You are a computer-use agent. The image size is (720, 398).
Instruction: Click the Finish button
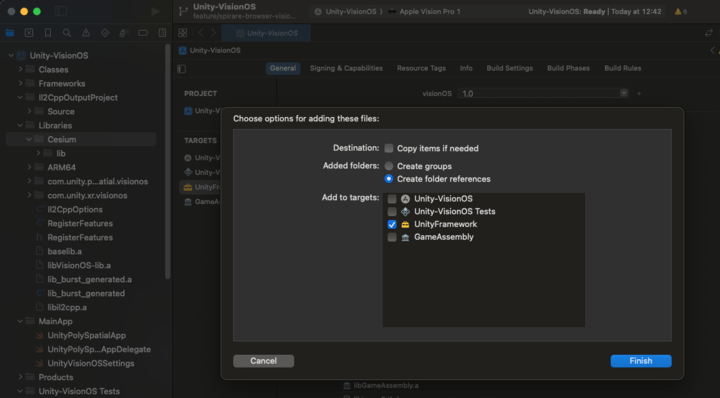641,361
